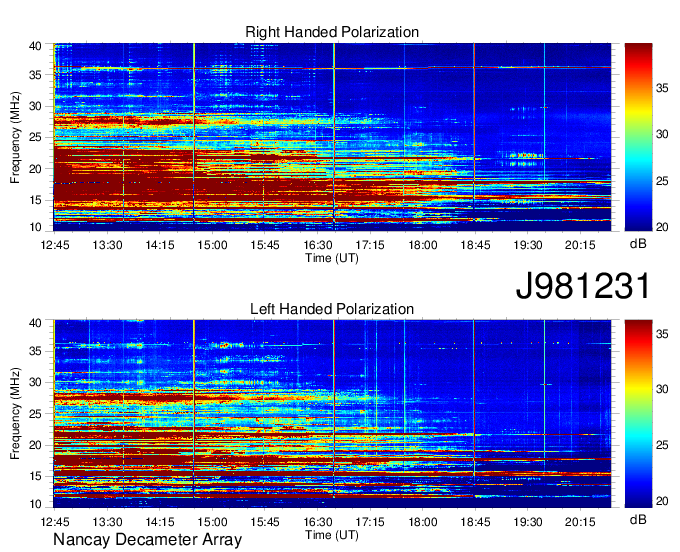Click the 10 MHz frequency tick of the left-handed plot

pyautogui.click(x=35, y=504)
